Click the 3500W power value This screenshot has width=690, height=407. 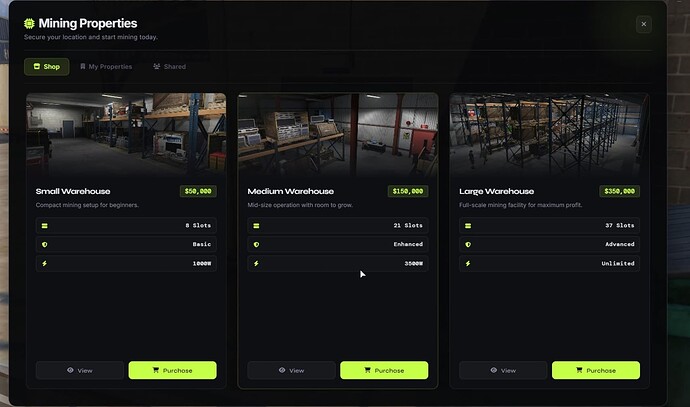coord(414,264)
